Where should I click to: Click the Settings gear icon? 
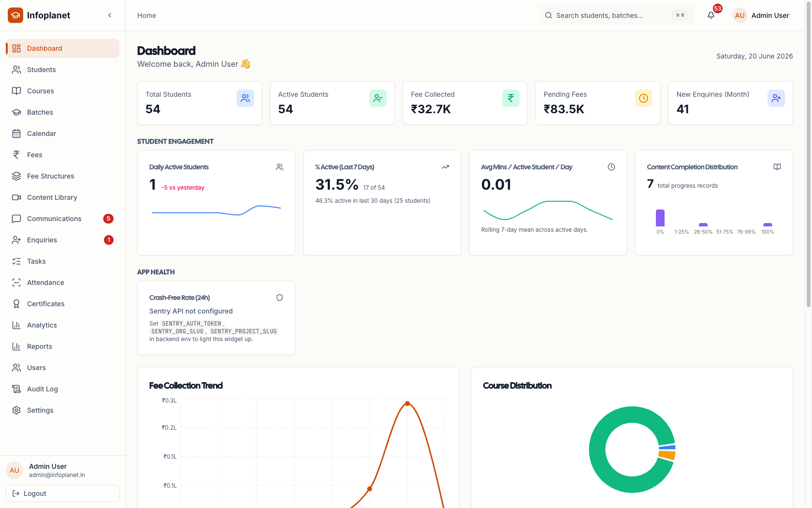(x=16, y=410)
